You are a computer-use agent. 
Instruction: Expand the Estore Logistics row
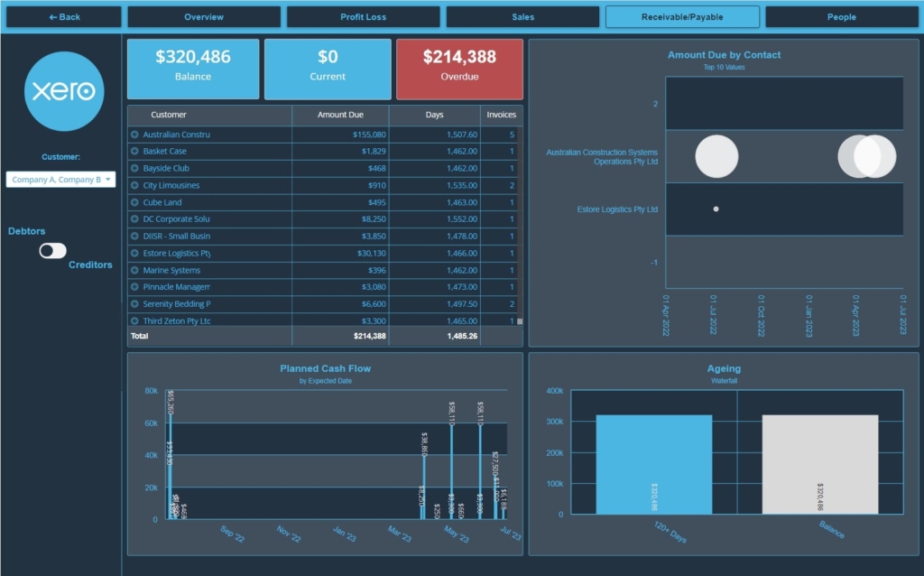134,253
